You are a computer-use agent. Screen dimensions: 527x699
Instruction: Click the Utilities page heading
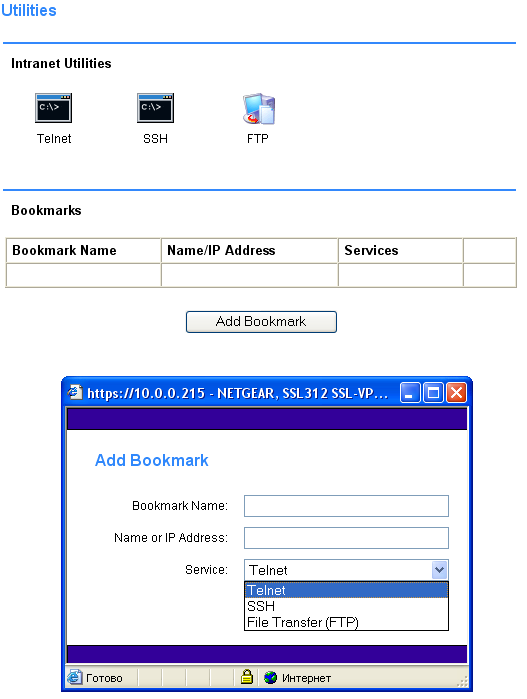click(x=29, y=10)
